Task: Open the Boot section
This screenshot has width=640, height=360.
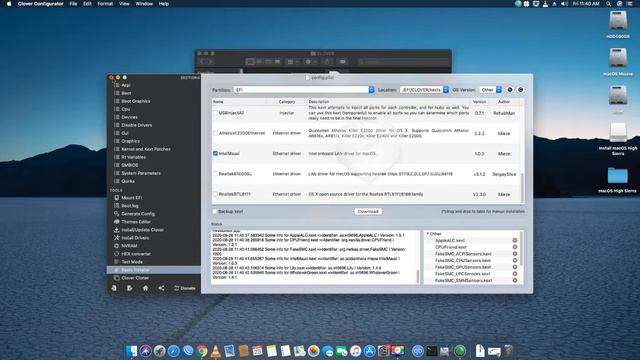Action: [x=126, y=93]
